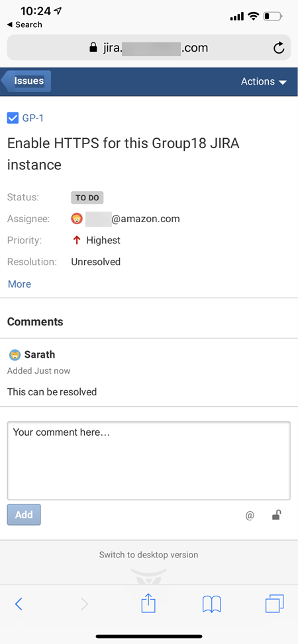Return to Search app via status bar

click(25, 24)
